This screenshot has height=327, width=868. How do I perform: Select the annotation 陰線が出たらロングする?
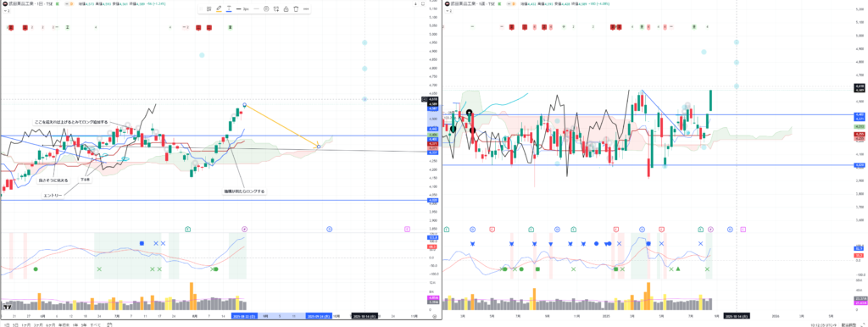click(x=244, y=191)
